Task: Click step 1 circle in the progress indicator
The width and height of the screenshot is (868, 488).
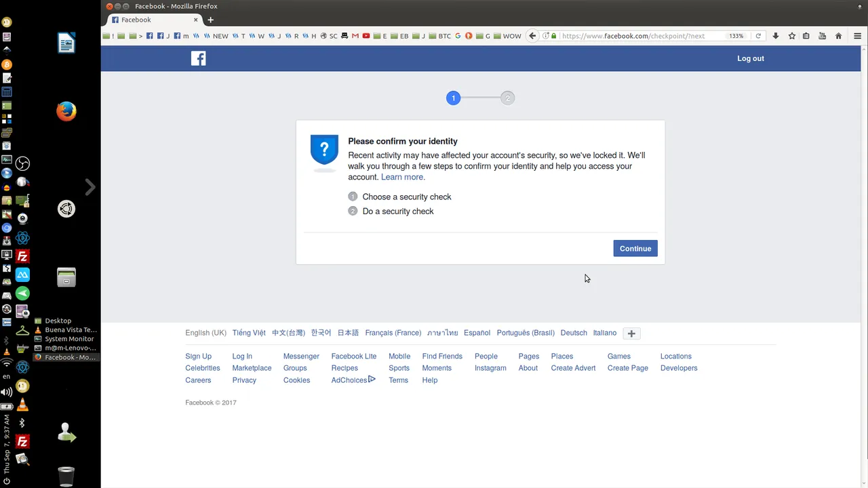Action: tap(454, 98)
